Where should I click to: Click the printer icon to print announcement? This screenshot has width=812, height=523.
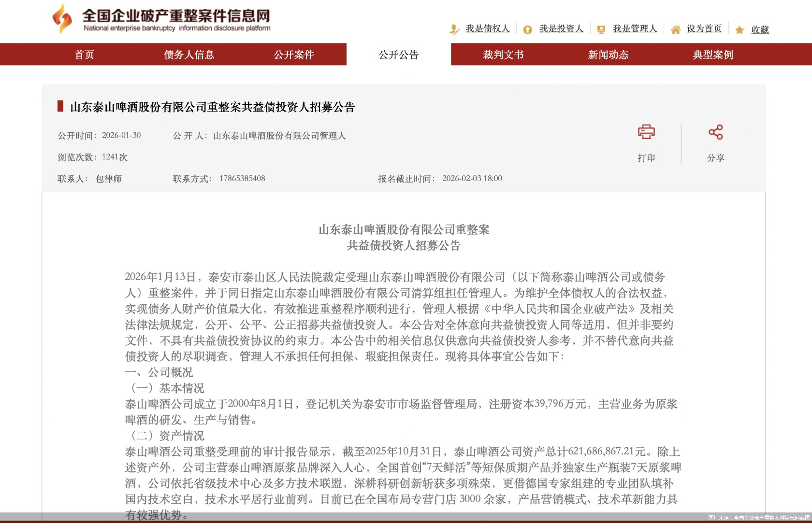[648, 131]
